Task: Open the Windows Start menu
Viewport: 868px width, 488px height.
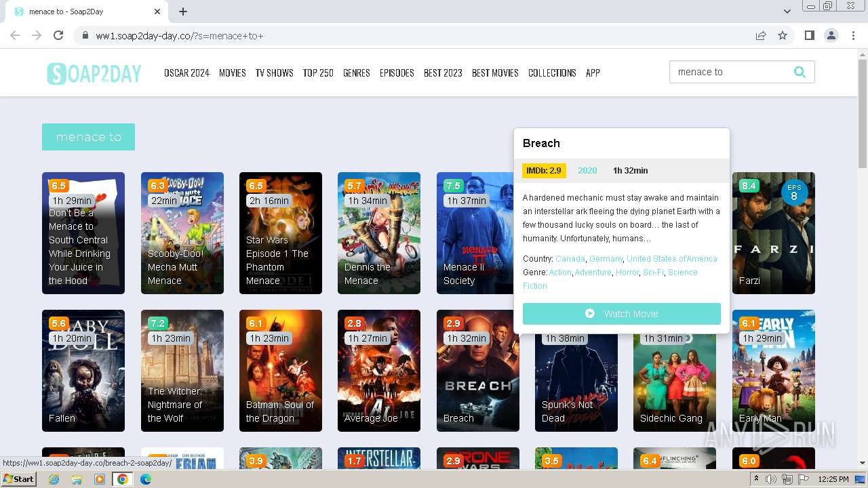Action: pos(18,479)
